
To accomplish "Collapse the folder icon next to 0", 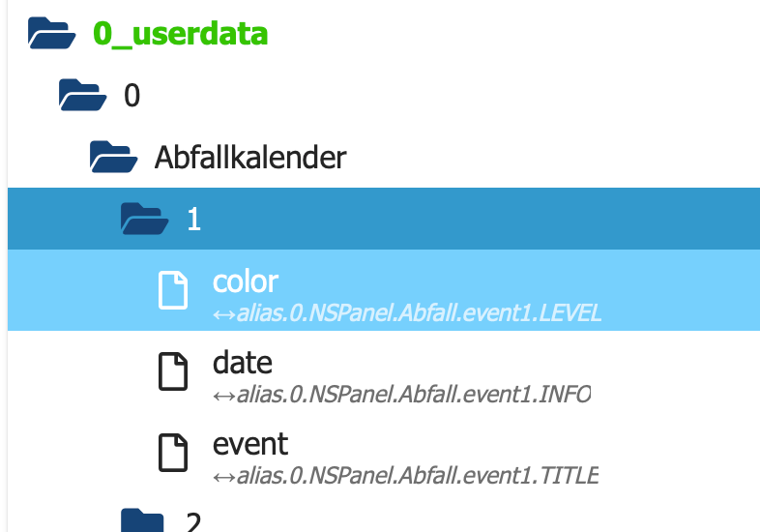I will pyautogui.click(x=83, y=95).
